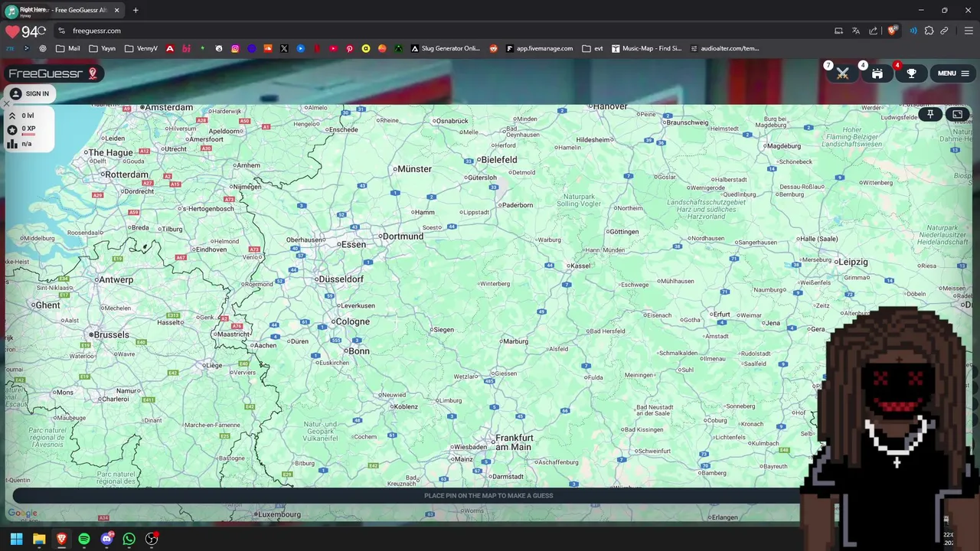This screenshot has width=980, height=551.
Task: Open the SoundCloud bookmark
Action: pyautogui.click(x=268, y=48)
